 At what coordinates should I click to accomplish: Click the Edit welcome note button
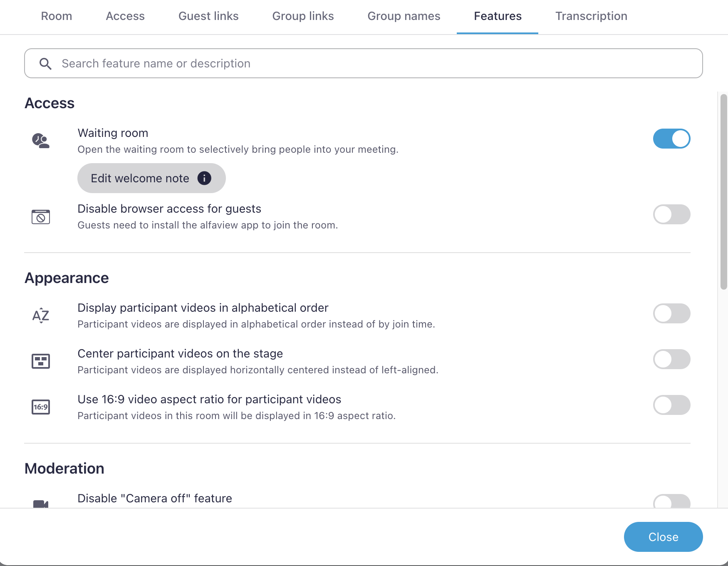[x=140, y=178]
